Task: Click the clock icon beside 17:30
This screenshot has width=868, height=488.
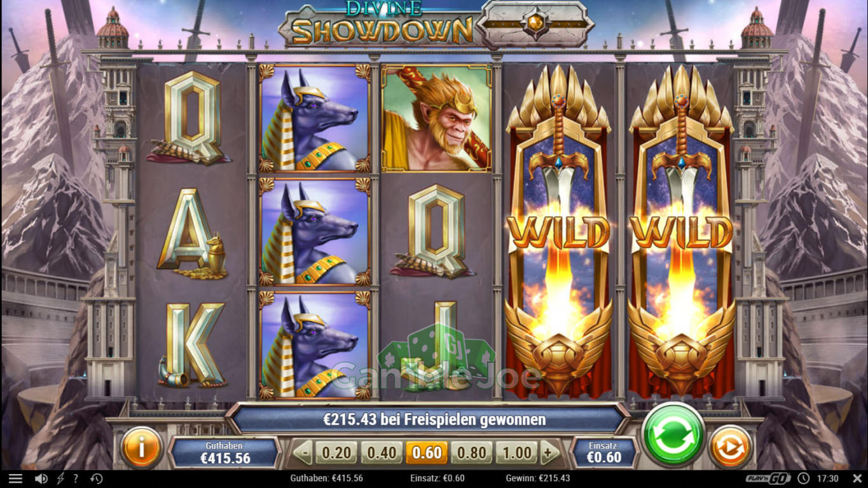Action: click(803, 478)
